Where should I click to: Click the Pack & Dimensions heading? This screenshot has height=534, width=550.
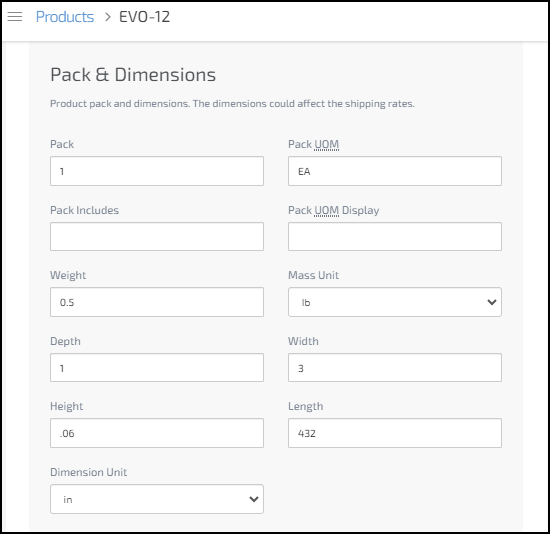click(133, 75)
